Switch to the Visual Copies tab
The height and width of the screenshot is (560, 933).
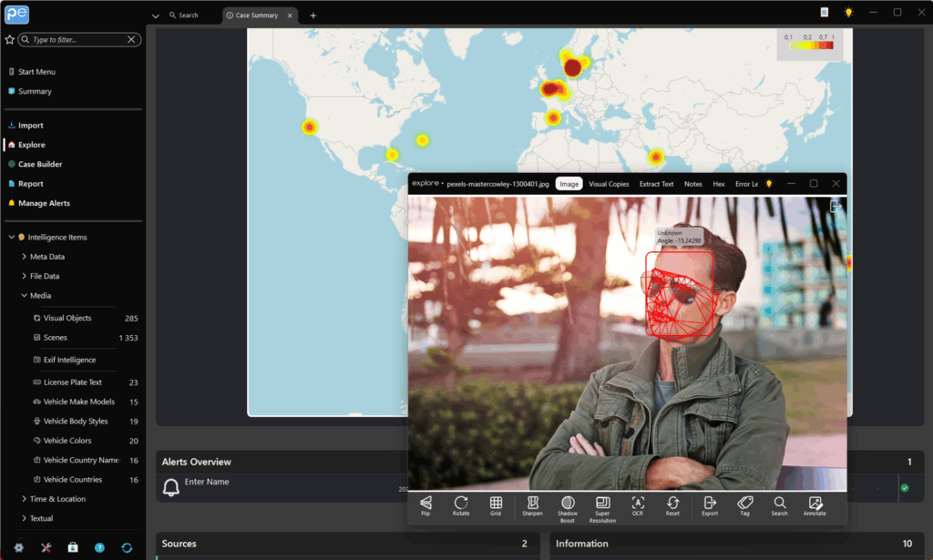tap(609, 184)
